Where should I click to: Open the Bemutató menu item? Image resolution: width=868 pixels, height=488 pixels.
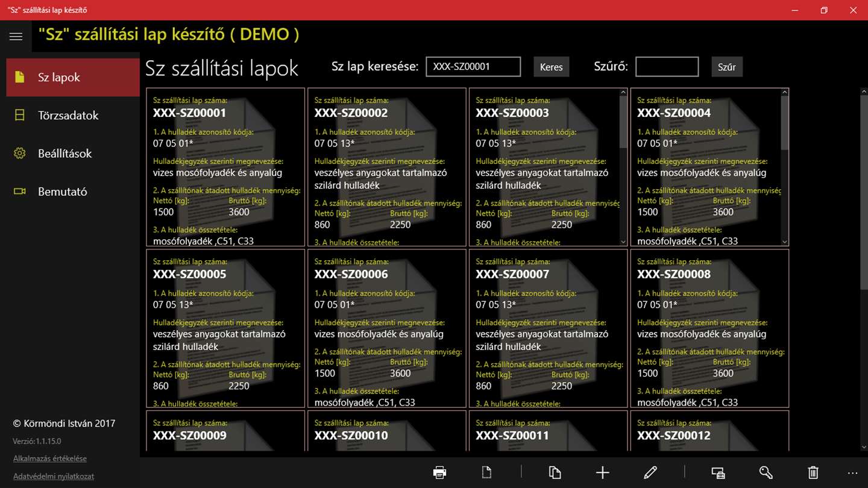click(x=73, y=191)
